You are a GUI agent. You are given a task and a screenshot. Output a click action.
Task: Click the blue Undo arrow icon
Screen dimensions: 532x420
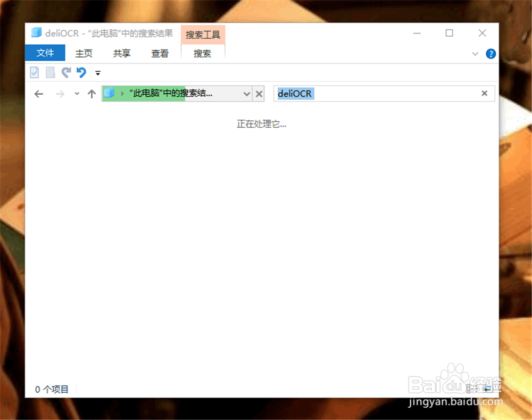coord(81,72)
